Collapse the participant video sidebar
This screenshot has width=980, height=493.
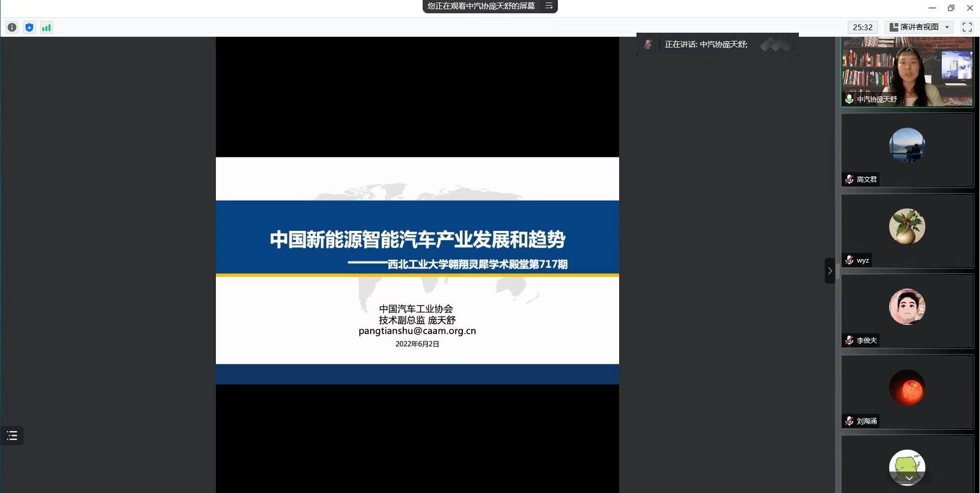point(829,271)
